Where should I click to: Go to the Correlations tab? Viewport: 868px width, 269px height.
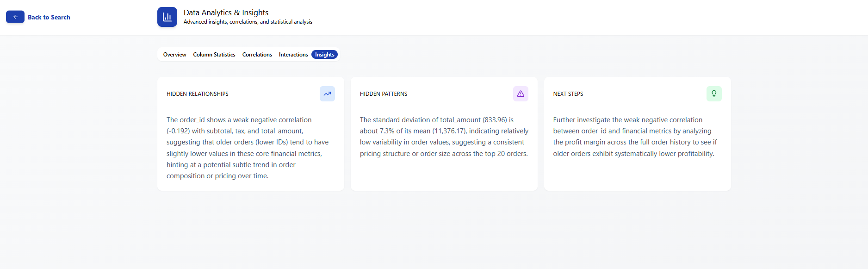pyautogui.click(x=257, y=55)
